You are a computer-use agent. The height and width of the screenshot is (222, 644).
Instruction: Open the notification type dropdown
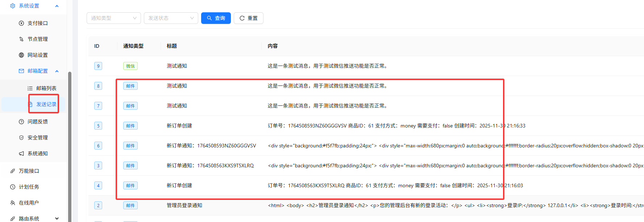tap(113, 18)
